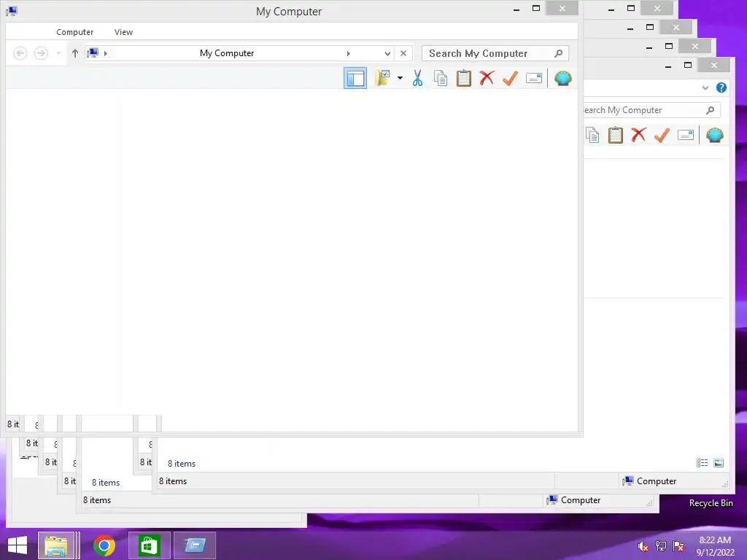Click the X stop button beside address bar
The image size is (747, 560).
(x=403, y=52)
